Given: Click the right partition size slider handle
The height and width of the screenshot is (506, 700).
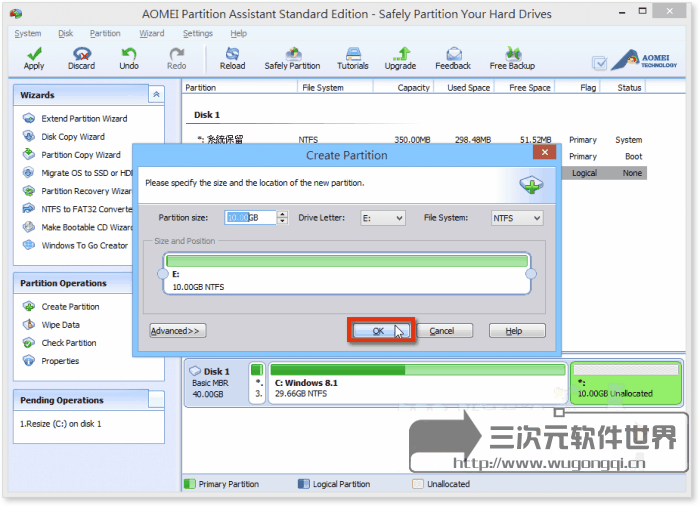Looking at the screenshot, I should click(x=531, y=274).
